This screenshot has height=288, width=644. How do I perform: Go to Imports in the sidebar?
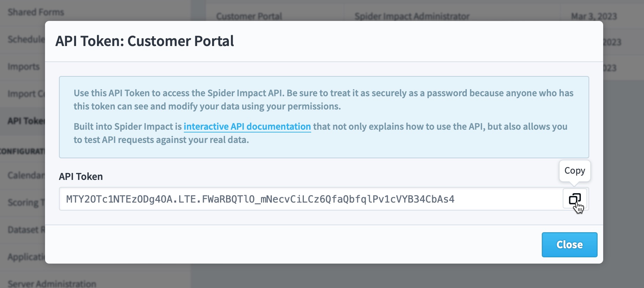(x=24, y=66)
